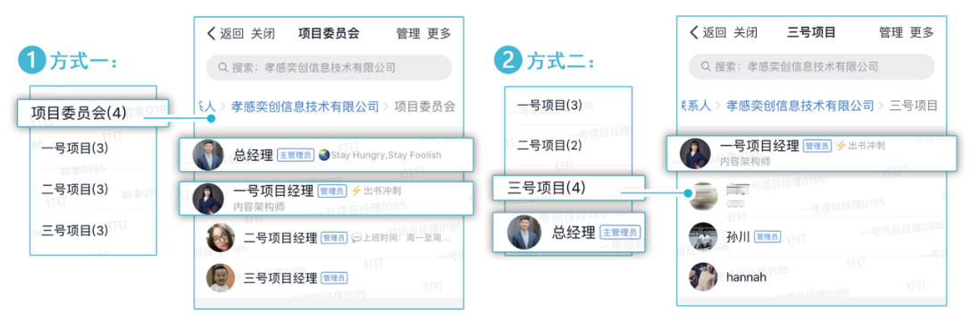The image size is (980, 331).
Task: Click search magnifier icon in 三号项目 panel
Action: point(705,66)
